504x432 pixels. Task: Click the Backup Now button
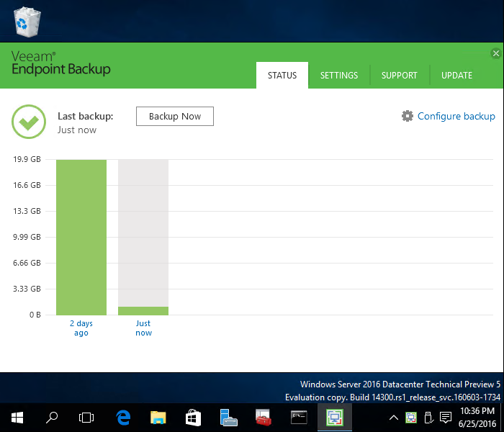click(x=175, y=117)
